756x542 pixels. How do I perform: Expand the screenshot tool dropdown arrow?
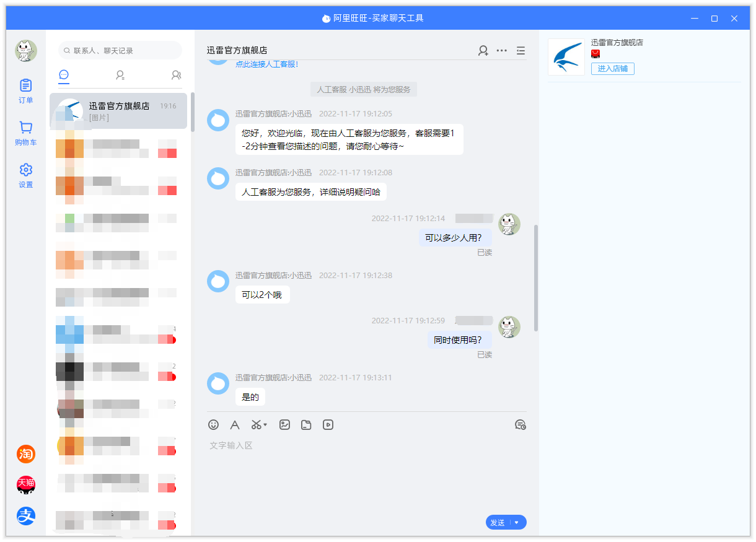[265, 425]
